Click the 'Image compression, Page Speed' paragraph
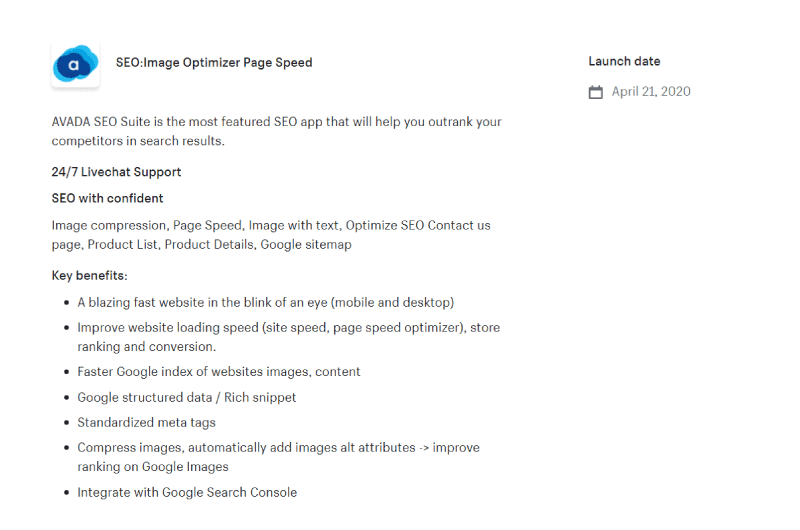The width and height of the screenshot is (800, 530). point(271,235)
